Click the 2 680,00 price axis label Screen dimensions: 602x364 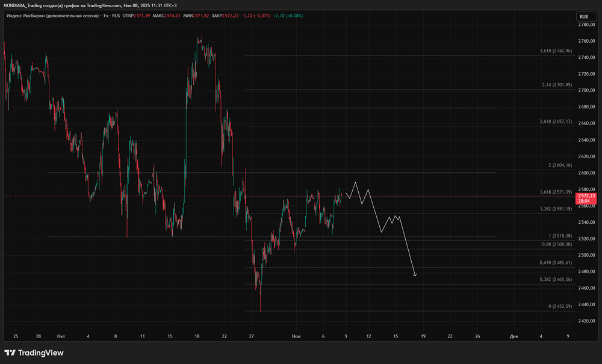[586, 107]
